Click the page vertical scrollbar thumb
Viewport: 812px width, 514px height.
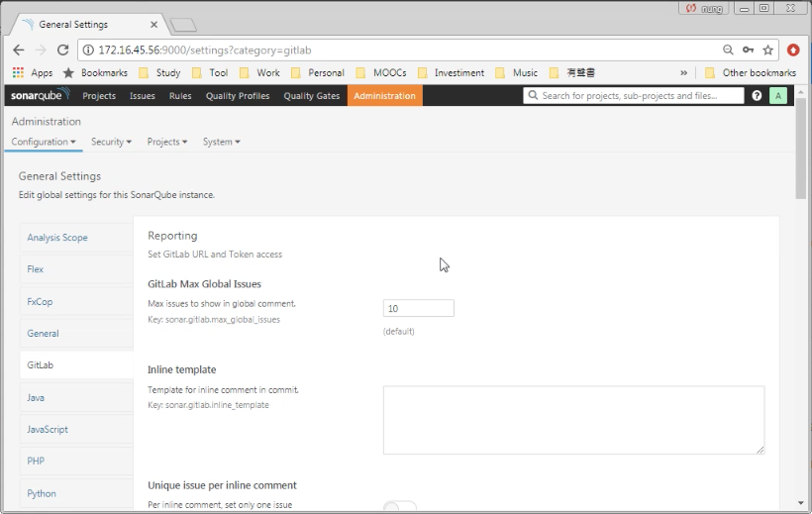point(800,148)
